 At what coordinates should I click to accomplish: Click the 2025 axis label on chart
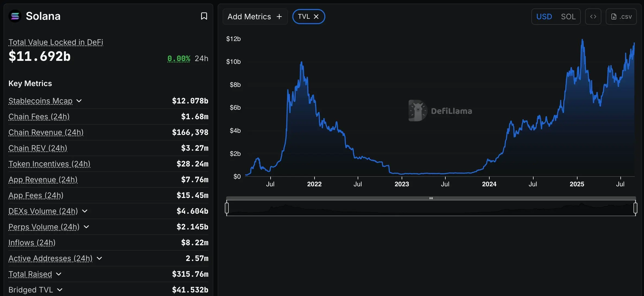point(577,184)
